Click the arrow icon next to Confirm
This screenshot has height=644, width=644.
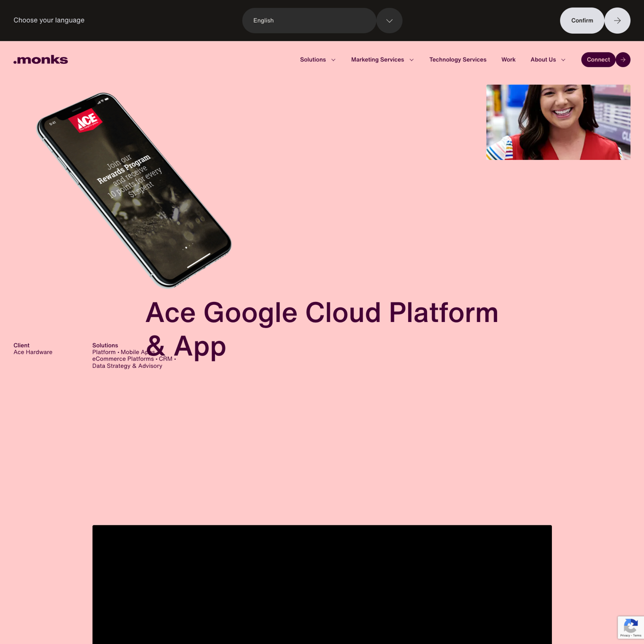[x=617, y=21]
